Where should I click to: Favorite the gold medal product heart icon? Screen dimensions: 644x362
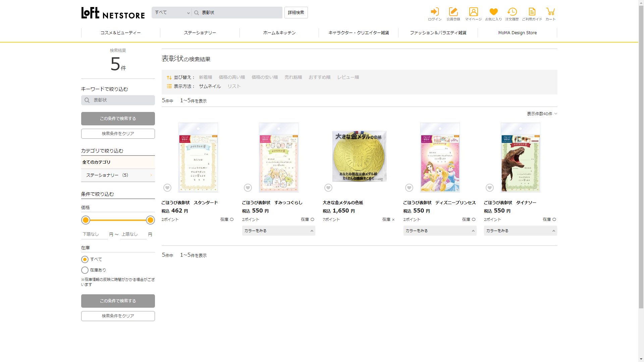click(328, 188)
